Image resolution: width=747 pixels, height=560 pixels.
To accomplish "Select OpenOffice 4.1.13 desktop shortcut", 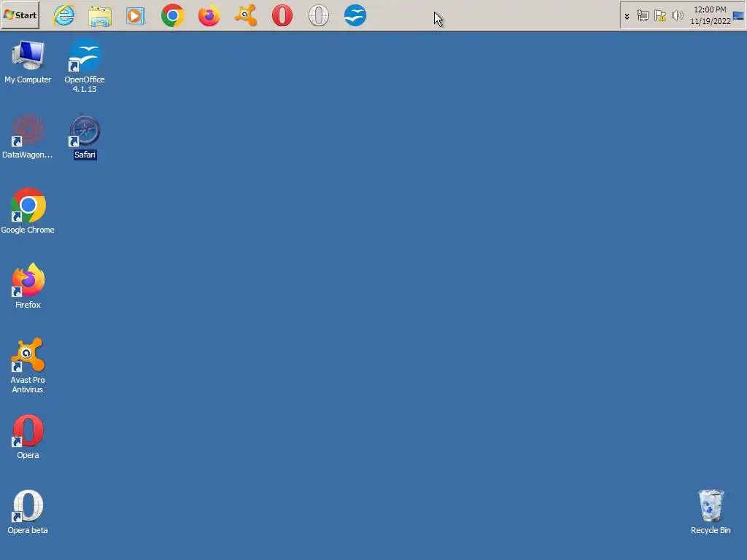I will coord(85,66).
